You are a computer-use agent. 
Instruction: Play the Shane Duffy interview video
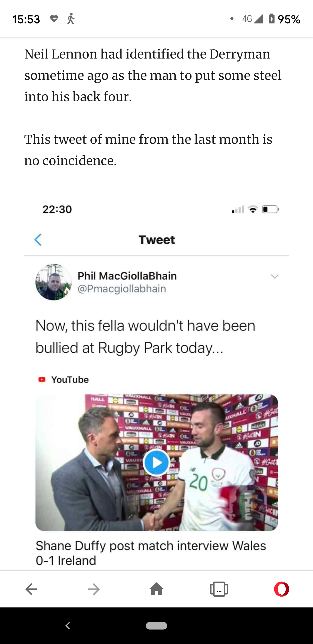(x=156, y=463)
